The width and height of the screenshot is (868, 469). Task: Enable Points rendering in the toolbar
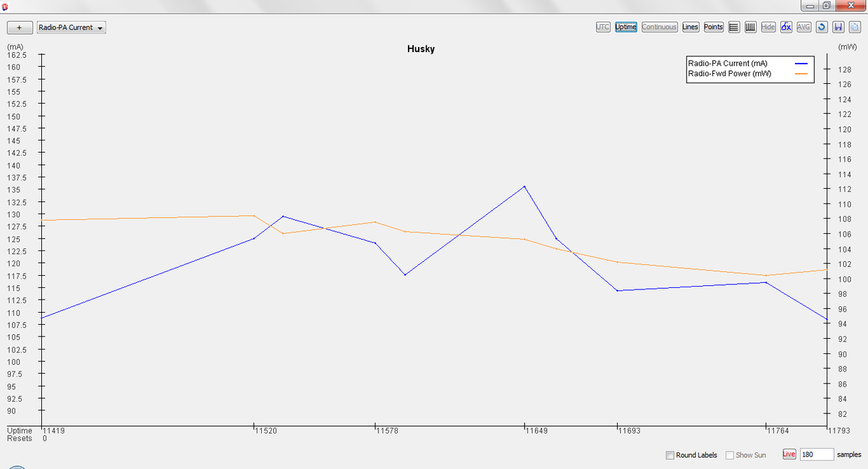tap(712, 27)
